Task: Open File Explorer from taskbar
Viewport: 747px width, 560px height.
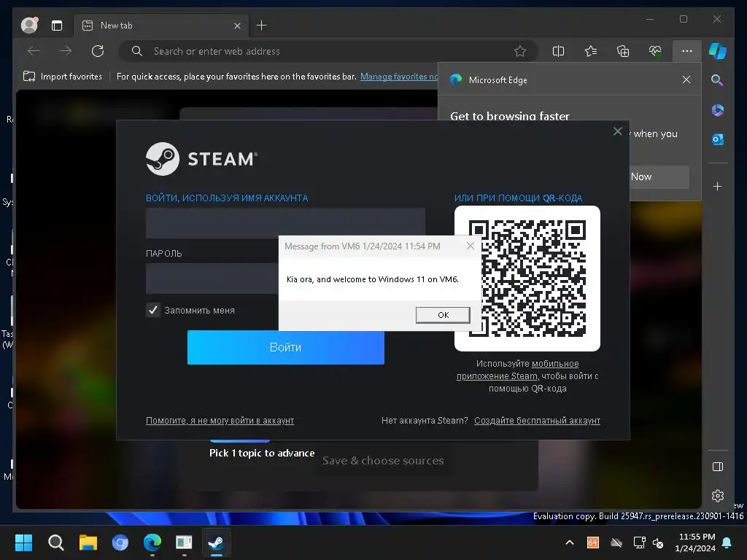Action: click(88, 542)
